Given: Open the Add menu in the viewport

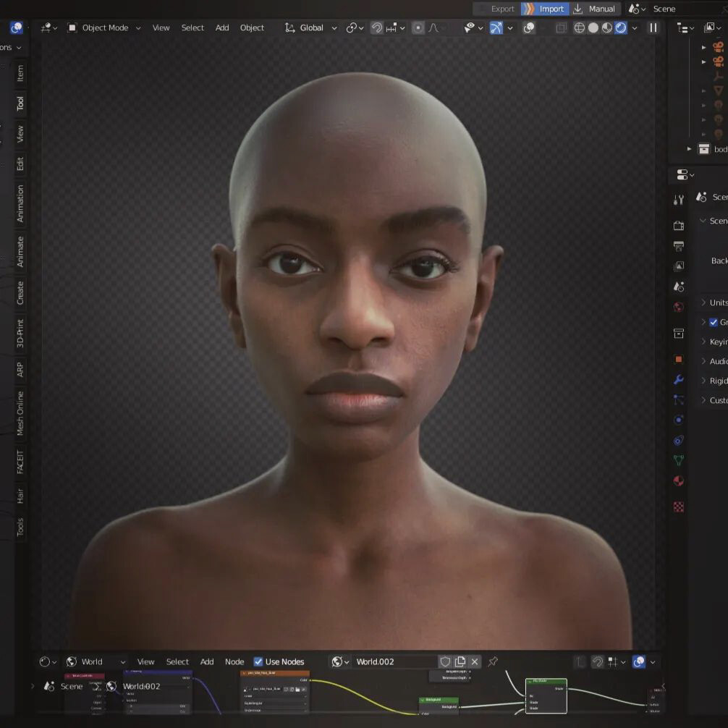Looking at the screenshot, I should (221, 27).
